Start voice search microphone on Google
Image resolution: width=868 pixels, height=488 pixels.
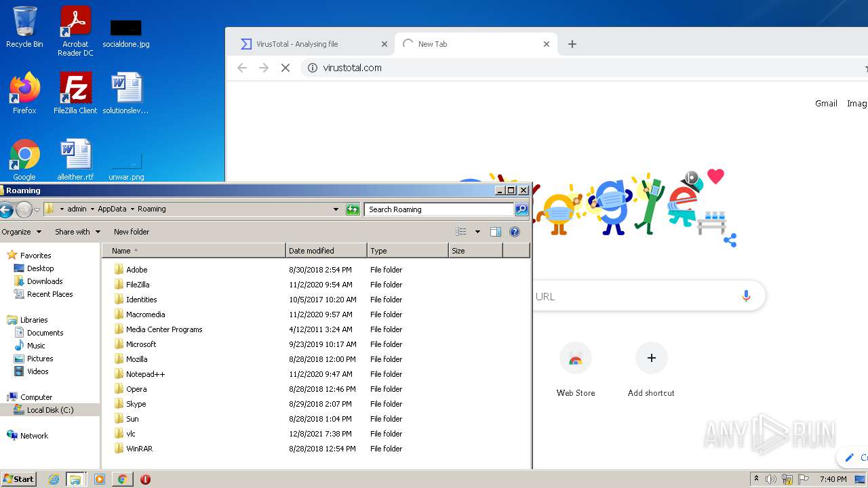[x=746, y=296]
